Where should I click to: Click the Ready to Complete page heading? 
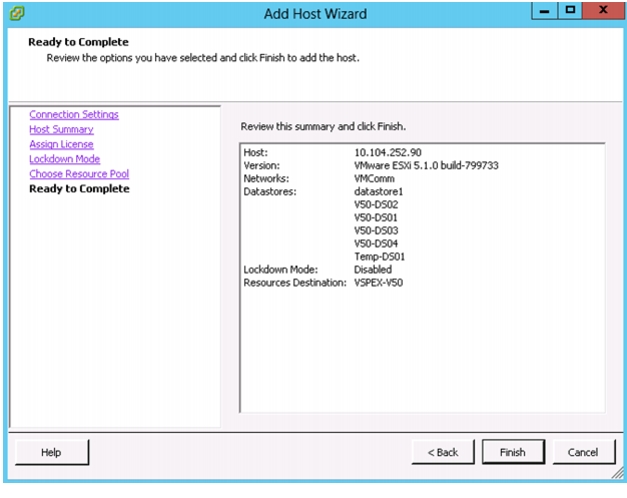(78, 42)
